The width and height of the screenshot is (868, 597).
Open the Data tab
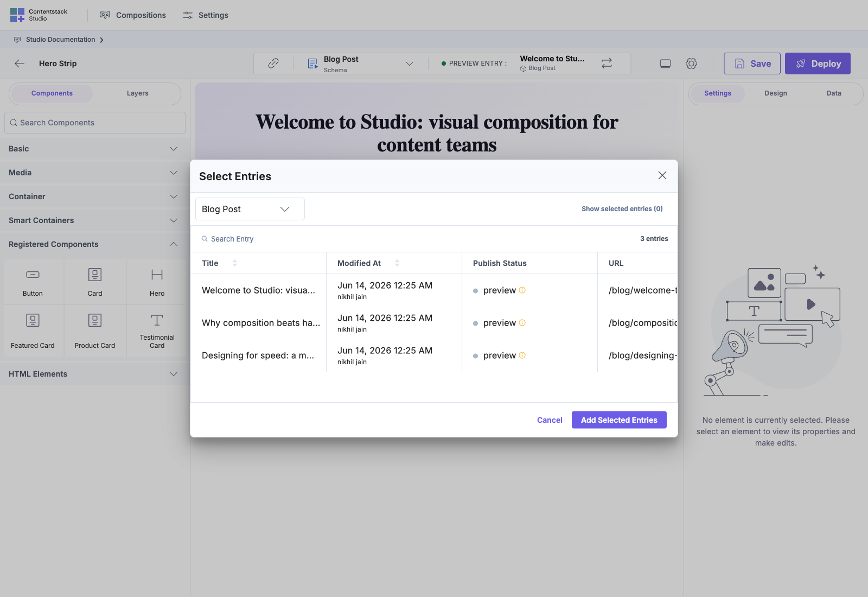click(x=834, y=93)
